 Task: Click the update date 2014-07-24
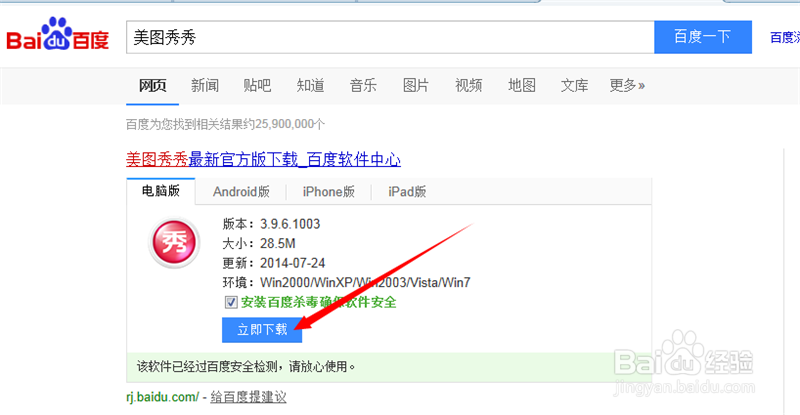point(292,263)
